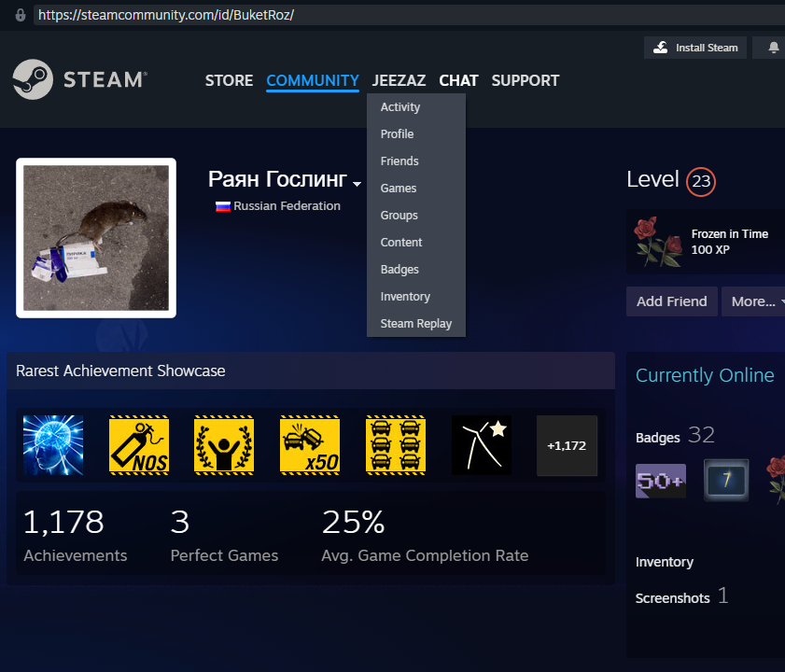785x672 pixels.
Task: Open the laurel winner achievement icon
Action: coord(224,445)
